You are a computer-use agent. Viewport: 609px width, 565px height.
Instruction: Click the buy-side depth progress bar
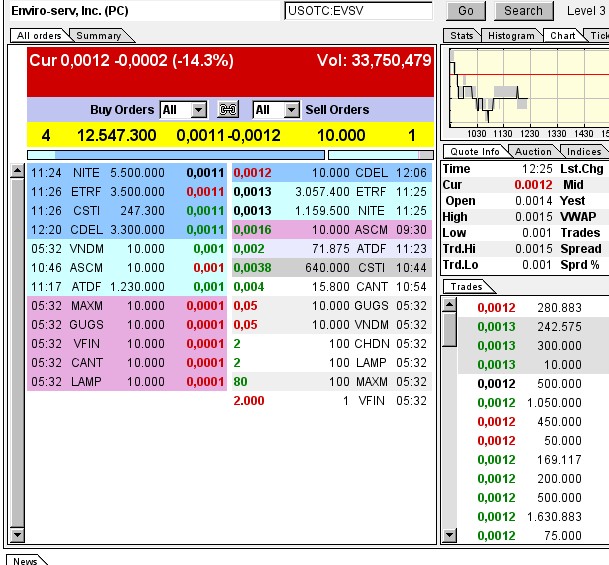[x=176, y=155]
